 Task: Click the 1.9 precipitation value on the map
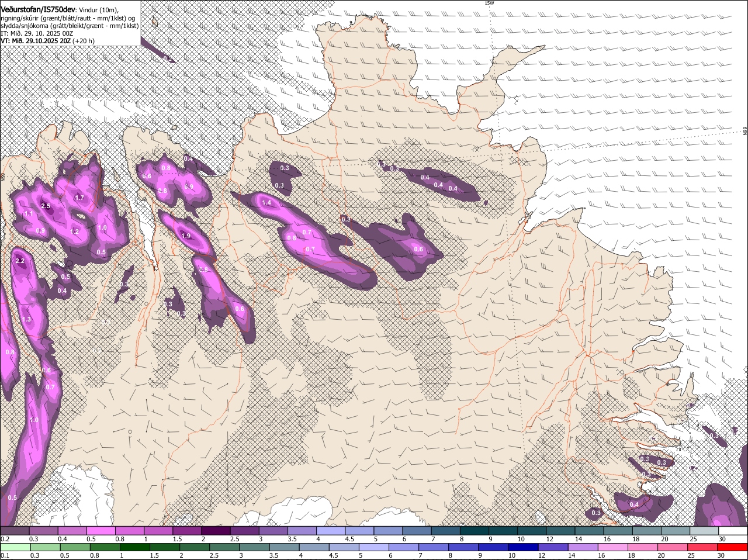pos(186,236)
